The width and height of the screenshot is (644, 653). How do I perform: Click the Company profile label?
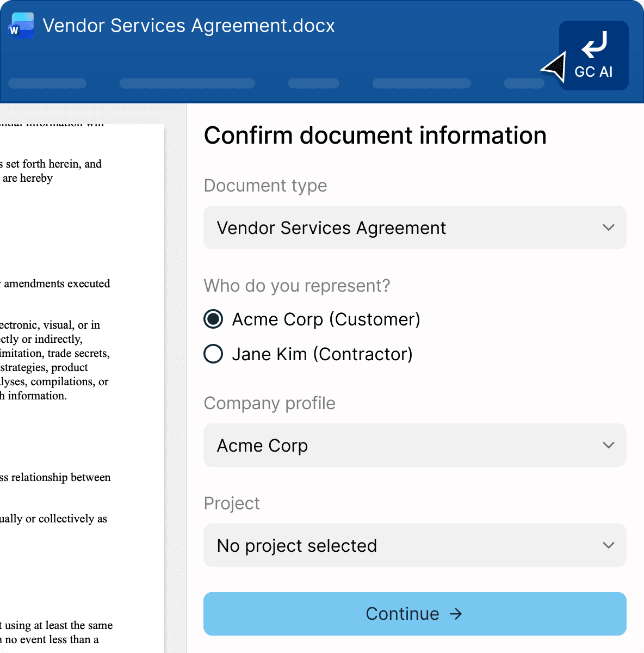pyautogui.click(x=270, y=403)
